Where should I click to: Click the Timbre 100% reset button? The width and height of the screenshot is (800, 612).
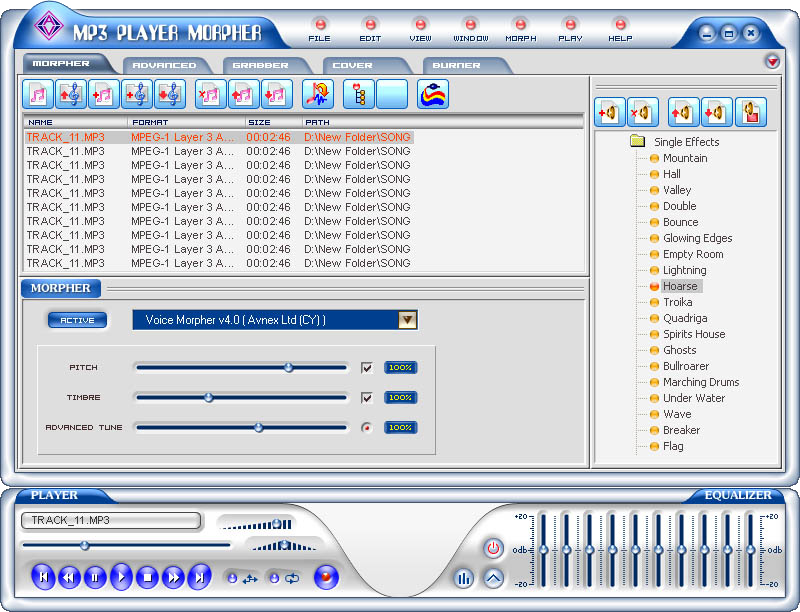click(x=401, y=397)
